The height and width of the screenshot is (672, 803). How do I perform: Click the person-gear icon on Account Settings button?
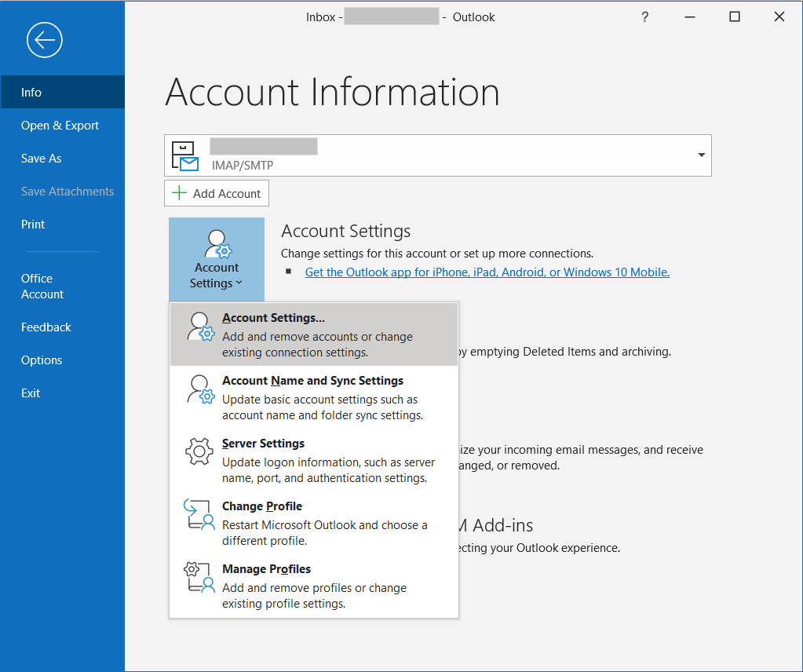[x=217, y=244]
